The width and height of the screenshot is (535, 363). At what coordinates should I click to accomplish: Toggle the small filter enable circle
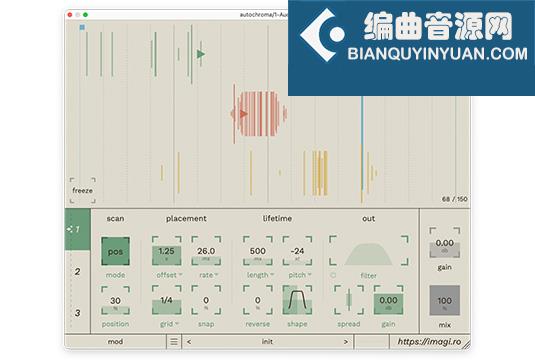[333, 275]
